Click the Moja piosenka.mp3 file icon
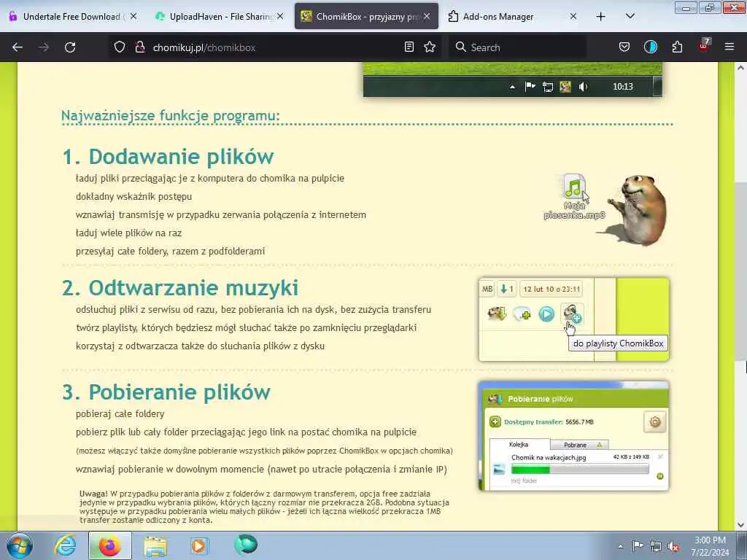The height and width of the screenshot is (560, 747). pyautogui.click(x=574, y=196)
